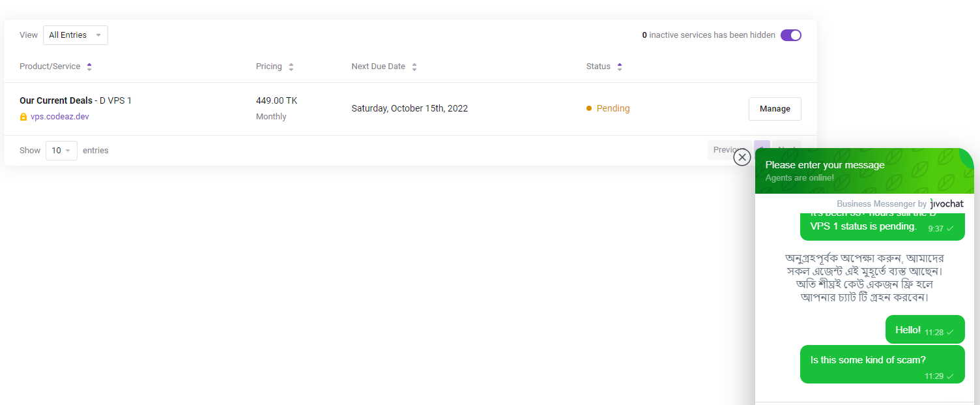Close the chat widget with X icon
Viewport: 980px width, 405px height.
coord(742,157)
